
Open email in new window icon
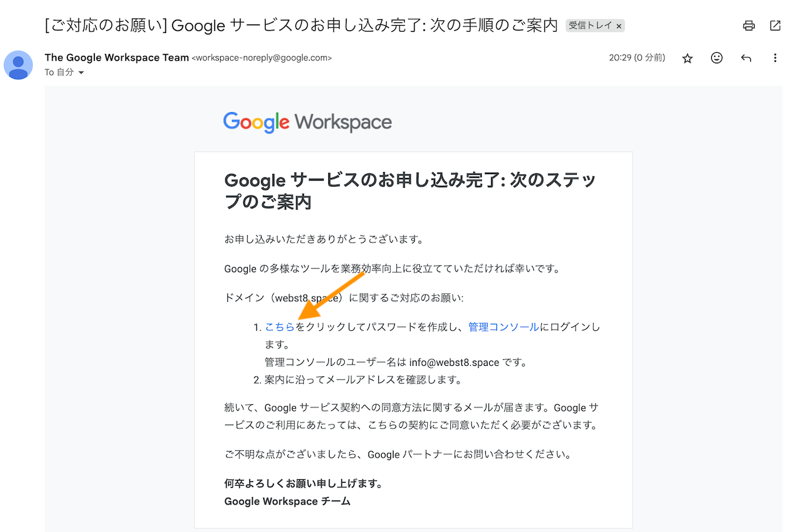[x=775, y=26]
